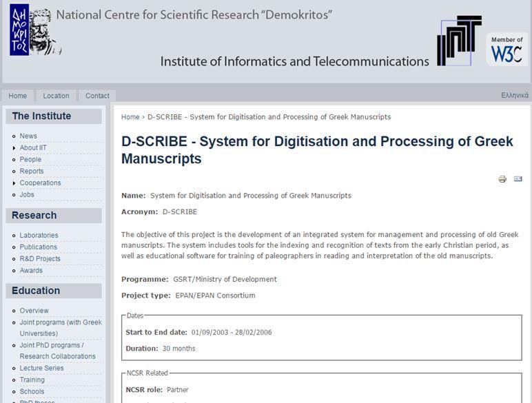This screenshot has width=532, height=403.
Task: Click the send-by-email icon
Action: pos(518,179)
